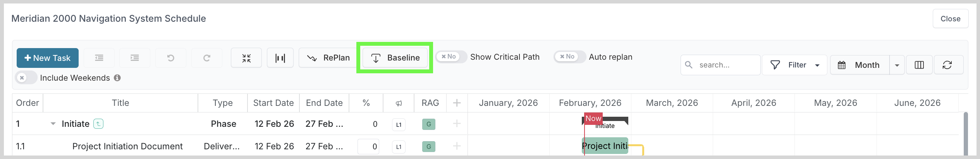Click the undo arrow icon
This screenshot has width=980, height=159.
(x=170, y=58)
